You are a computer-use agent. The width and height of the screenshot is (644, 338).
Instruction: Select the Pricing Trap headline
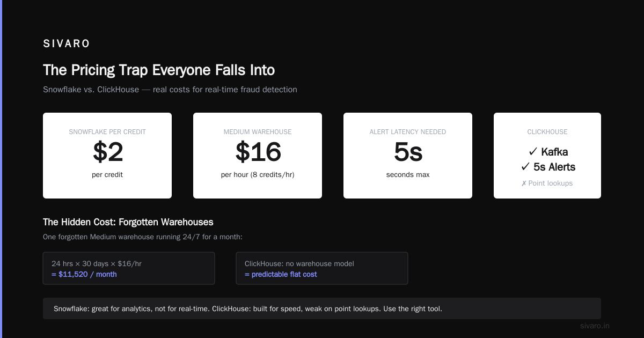[x=159, y=70]
